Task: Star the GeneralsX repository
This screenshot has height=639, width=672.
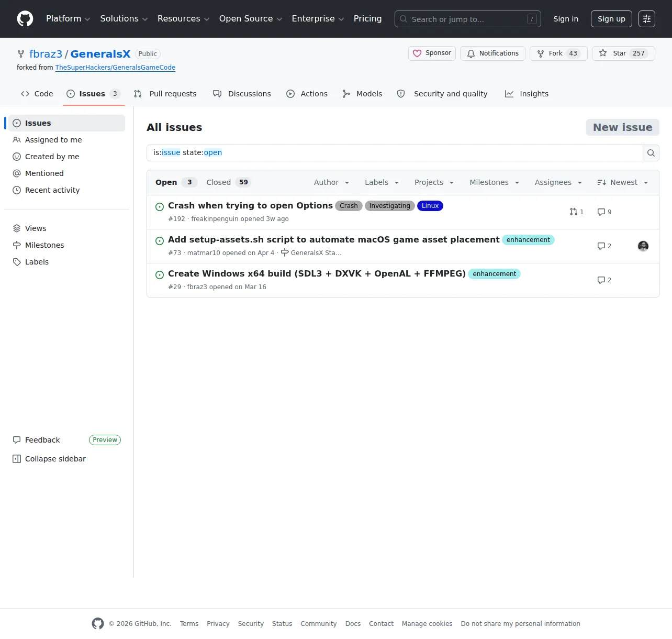Action: [623, 53]
